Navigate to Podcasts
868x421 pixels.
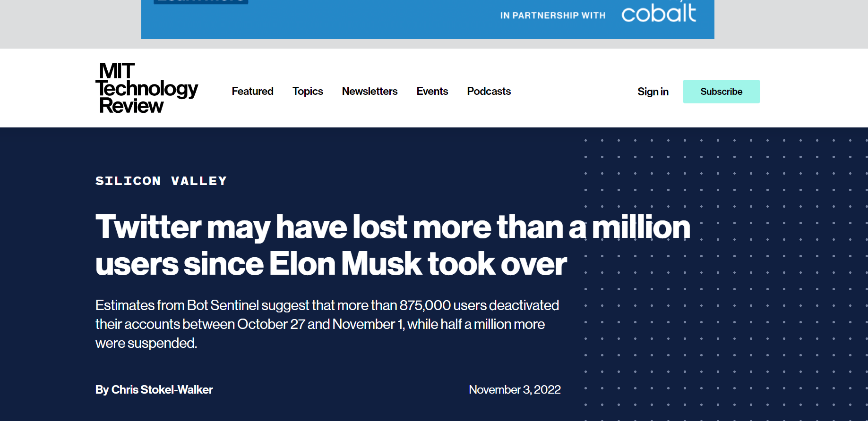pos(489,91)
